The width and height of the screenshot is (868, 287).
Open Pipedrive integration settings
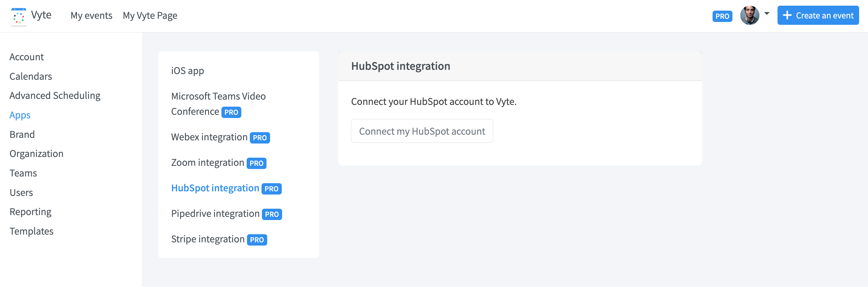[214, 213]
